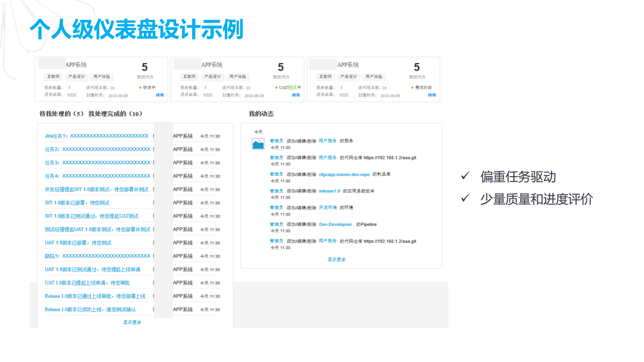Image resolution: width=644 pixels, height=362 pixels.
Task: Open UAT 1.0版本已测试通过，待您提起上线申请
Action: tap(93, 269)
